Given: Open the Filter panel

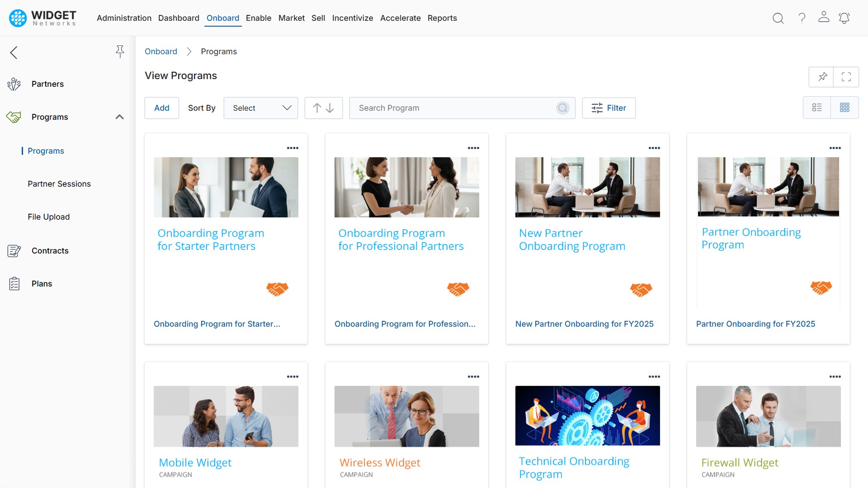Looking at the screenshot, I should (x=609, y=108).
